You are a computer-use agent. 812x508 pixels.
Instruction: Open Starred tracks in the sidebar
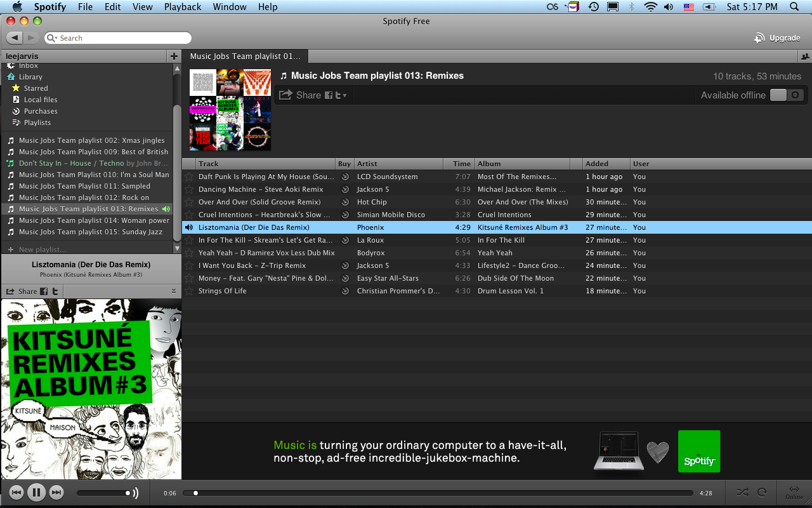click(x=36, y=88)
